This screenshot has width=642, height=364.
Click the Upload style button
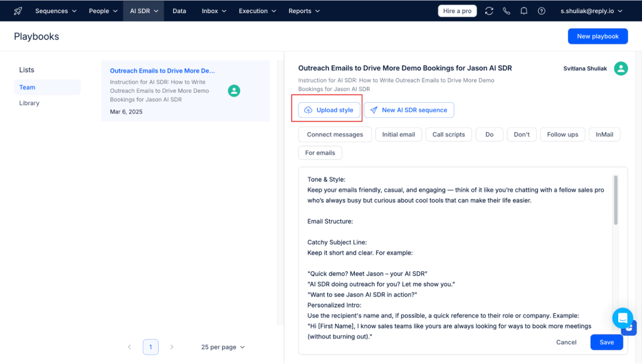click(x=329, y=110)
